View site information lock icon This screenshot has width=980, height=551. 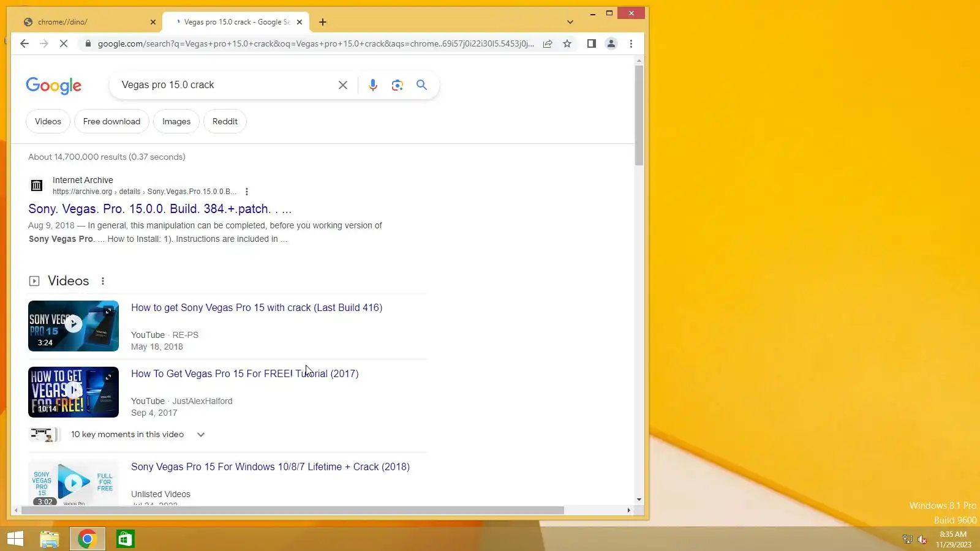coord(88,43)
